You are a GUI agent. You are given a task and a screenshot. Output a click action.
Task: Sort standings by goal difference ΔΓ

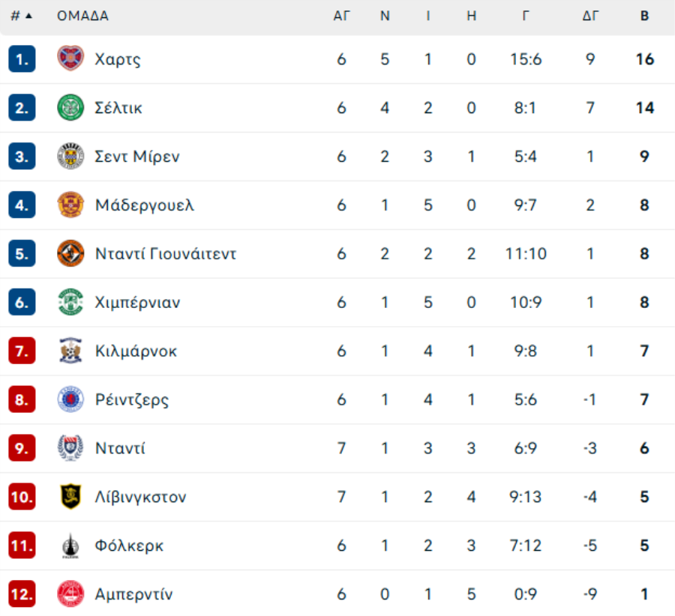click(590, 16)
